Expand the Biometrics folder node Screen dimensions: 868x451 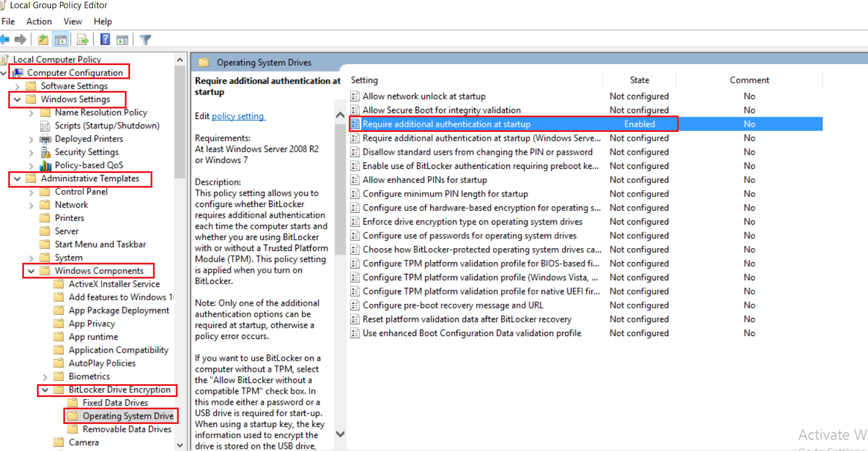click(45, 377)
